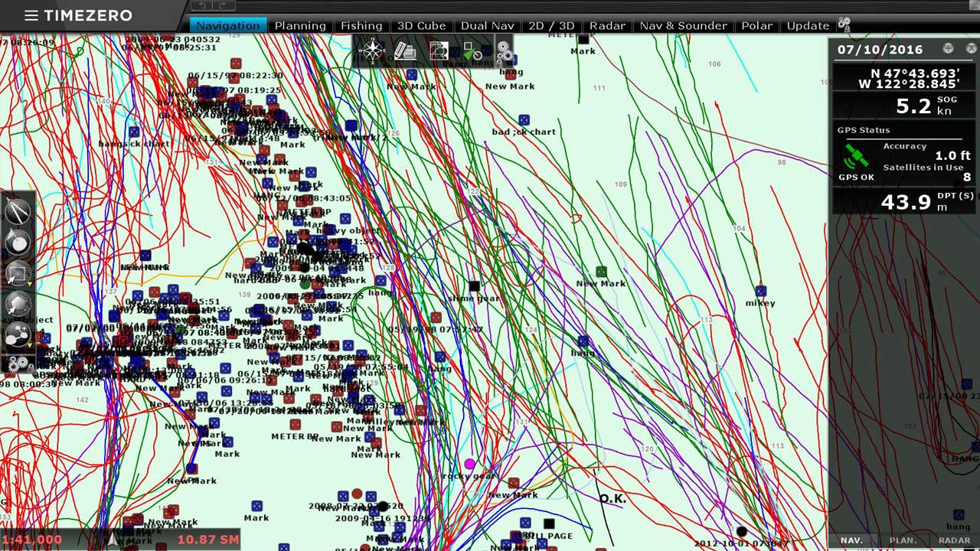Screen dimensions: 980x551
Task: Click the 1:41,000 chart scale readout
Action: point(31,540)
